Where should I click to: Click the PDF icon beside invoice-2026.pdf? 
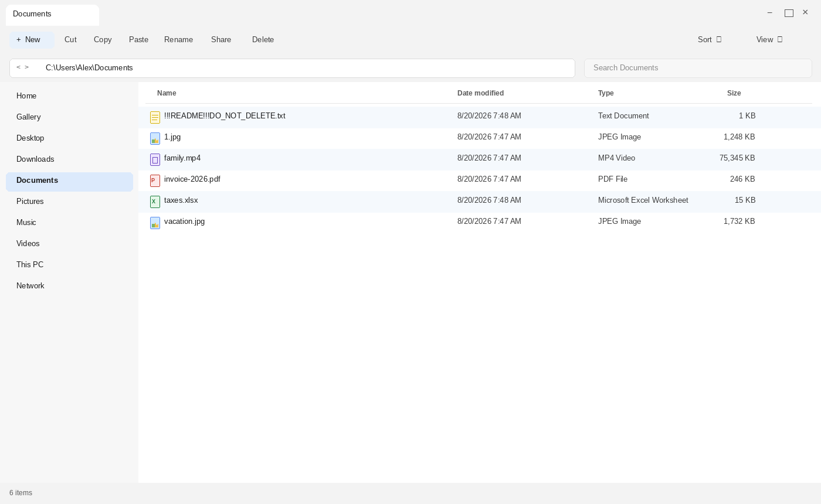[x=155, y=181]
